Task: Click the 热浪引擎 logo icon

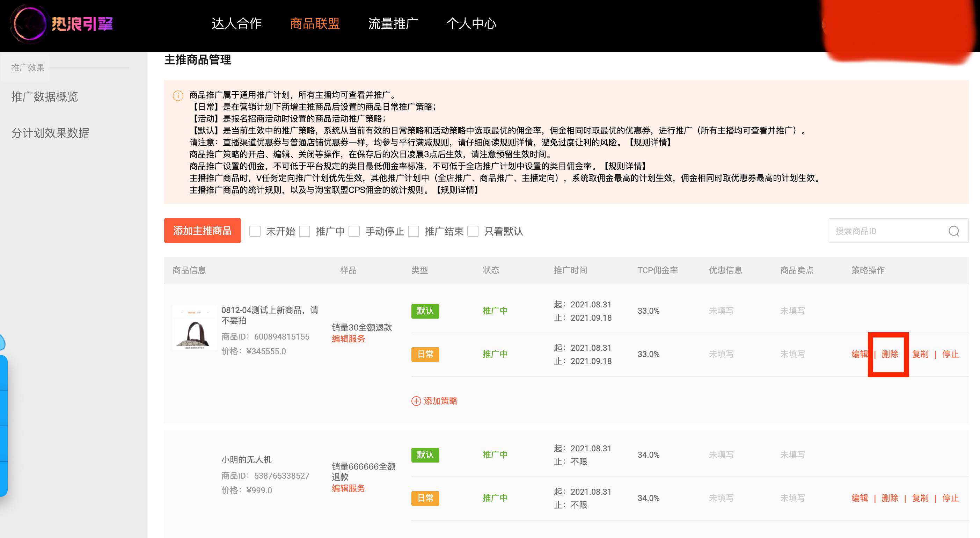Action: pyautogui.click(x=29, y=24)
